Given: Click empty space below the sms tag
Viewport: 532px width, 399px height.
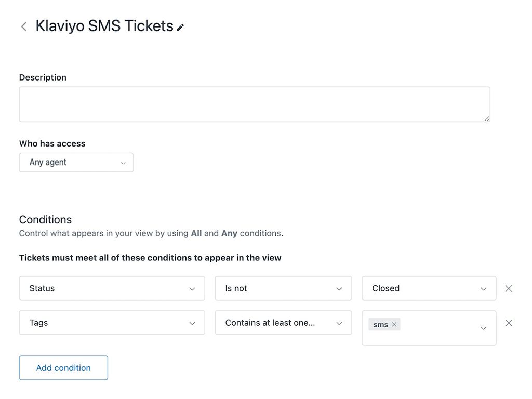Looking at the screenshot, I should [416, 338].
